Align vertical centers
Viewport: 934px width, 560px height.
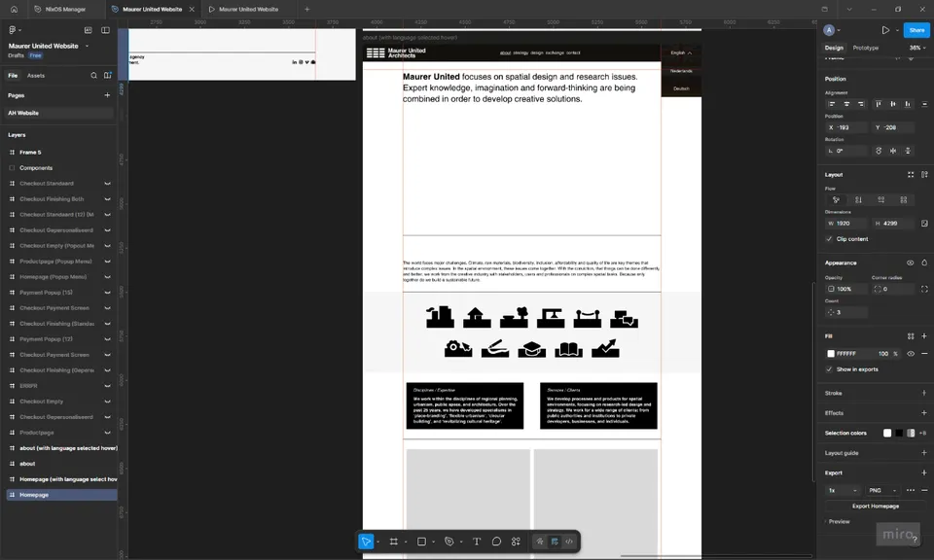893,104
